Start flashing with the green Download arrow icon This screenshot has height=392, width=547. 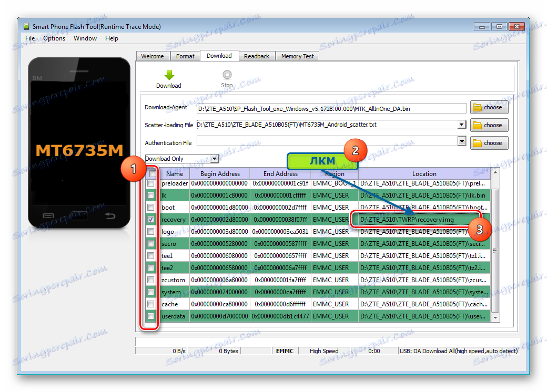pos(168,76)
